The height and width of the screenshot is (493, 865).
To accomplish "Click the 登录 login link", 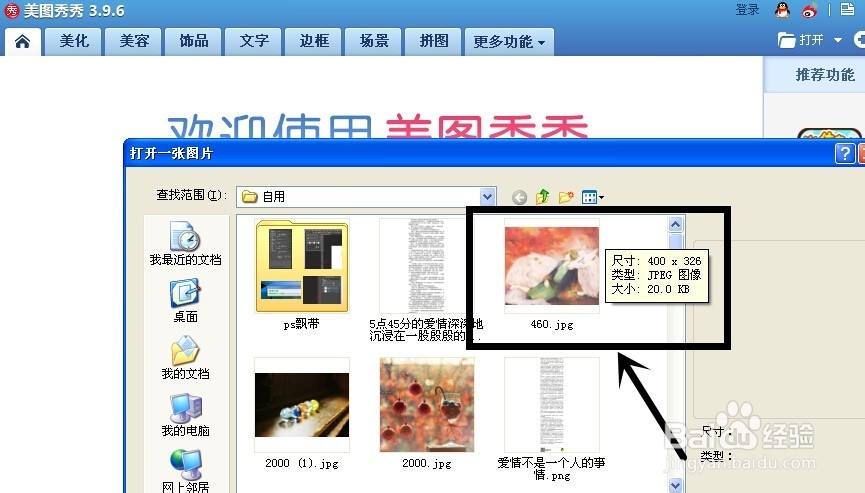I will (747, 10).
